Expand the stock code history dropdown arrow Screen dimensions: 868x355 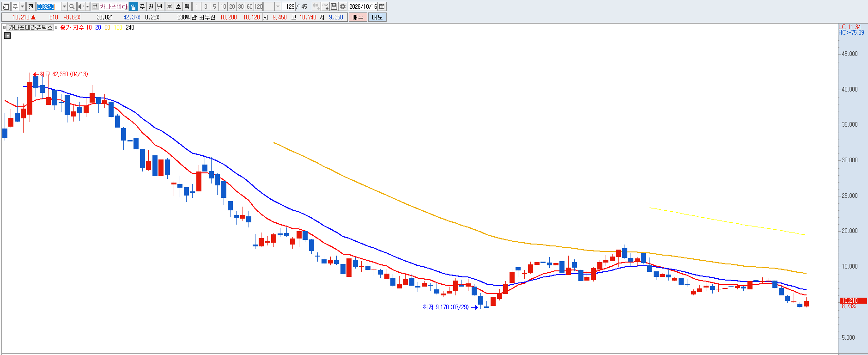point(64,6)
